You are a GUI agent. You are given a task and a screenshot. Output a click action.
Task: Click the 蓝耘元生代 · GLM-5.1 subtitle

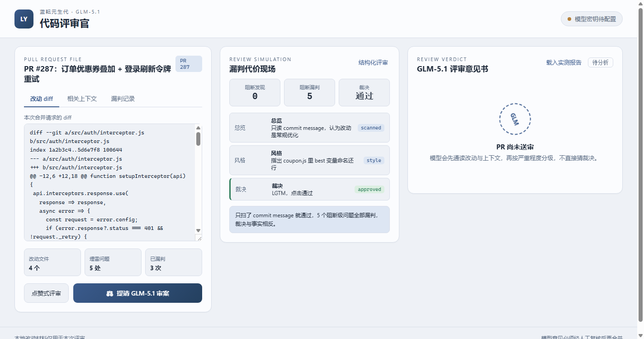[x=70, y=12]
